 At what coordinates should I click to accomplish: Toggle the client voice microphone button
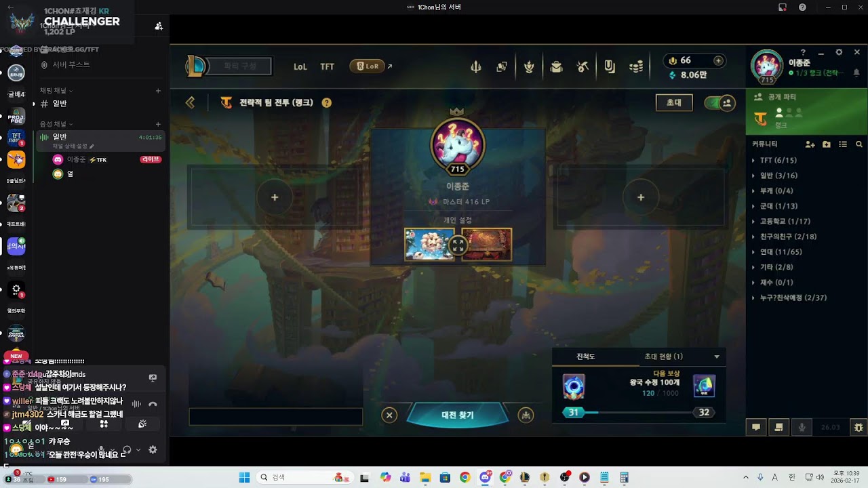pyautogui.click(x=802, y=427)
